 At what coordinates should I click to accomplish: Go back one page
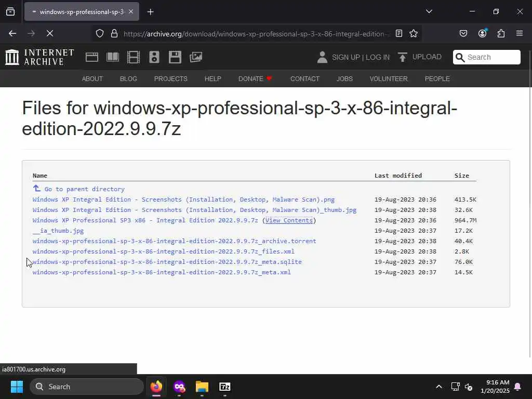(x=12, y=33)
